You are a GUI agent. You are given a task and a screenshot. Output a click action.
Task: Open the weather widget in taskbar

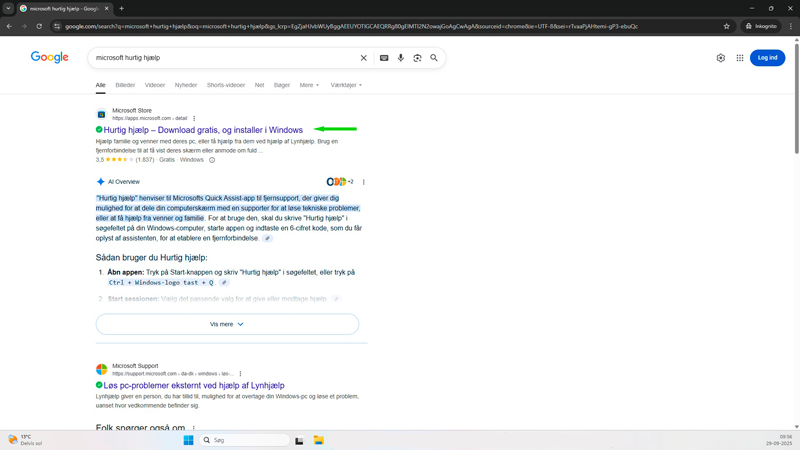[x=25, y=440]
